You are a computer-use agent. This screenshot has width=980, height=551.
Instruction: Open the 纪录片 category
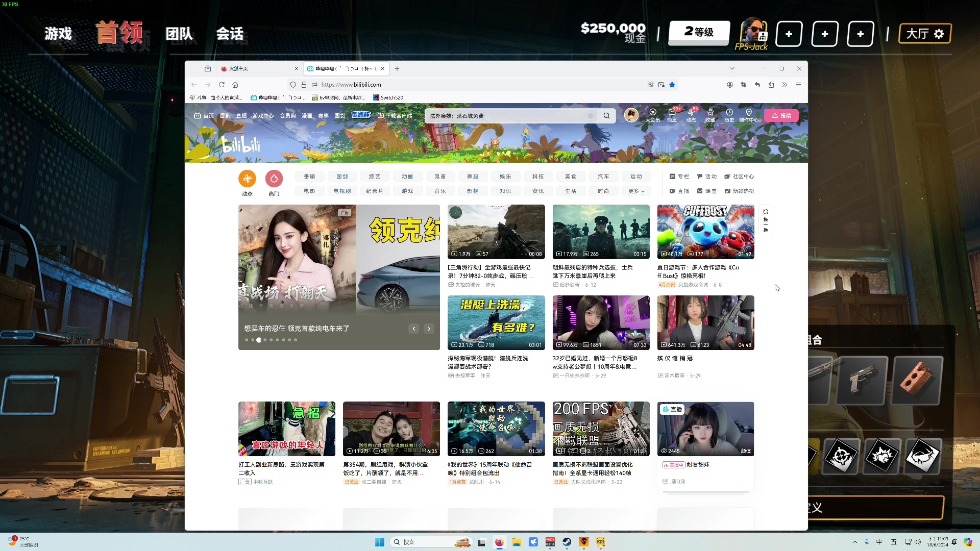pyautogui.click(x=375, y=191)
